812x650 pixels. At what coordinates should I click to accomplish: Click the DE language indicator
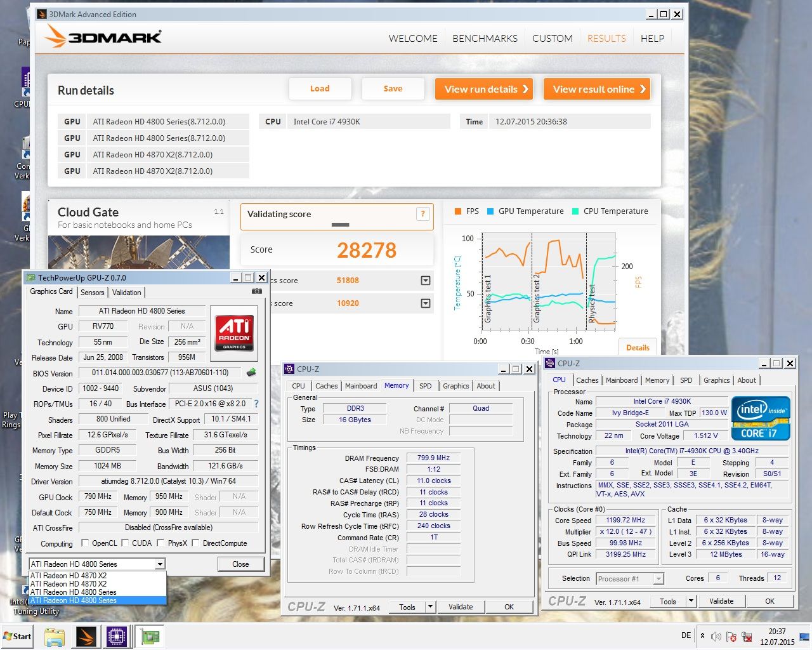tap(686, 635)
